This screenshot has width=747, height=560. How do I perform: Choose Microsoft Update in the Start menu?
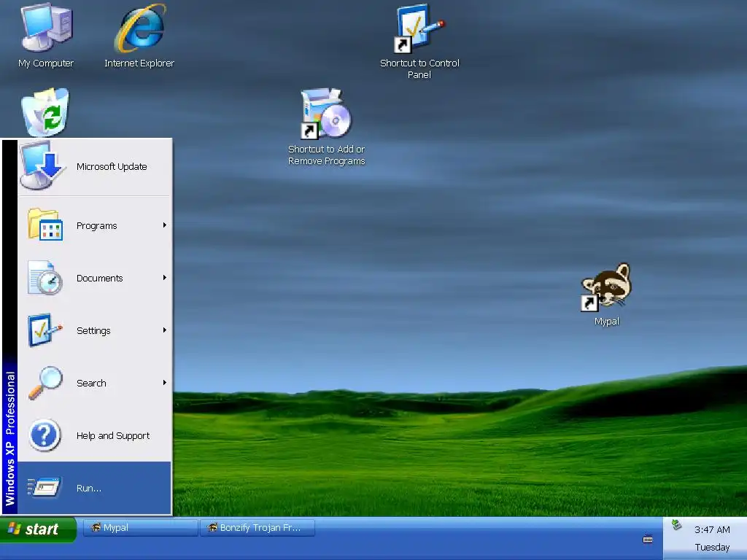click(94, 166)
